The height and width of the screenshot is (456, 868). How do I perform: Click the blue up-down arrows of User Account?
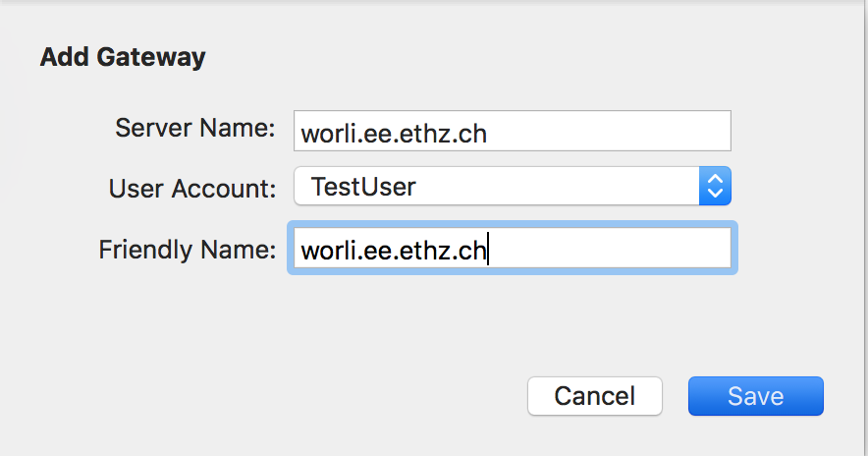pyautogui.click(x=715, y=186)
